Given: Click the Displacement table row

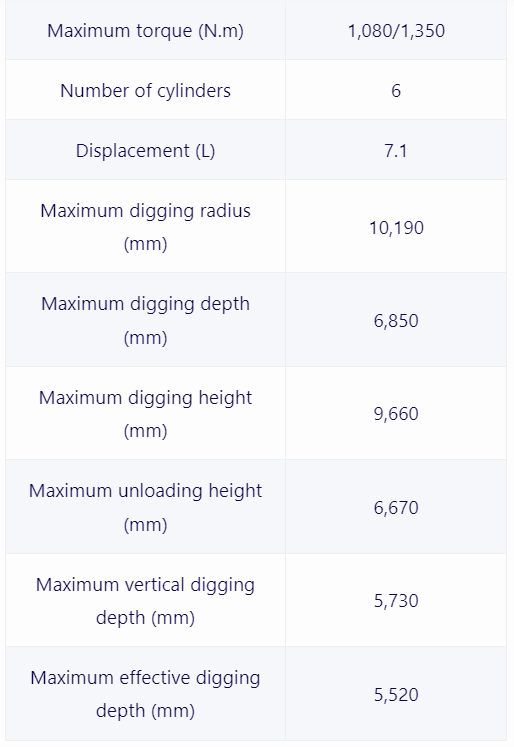Looking at the screenshot, I should click(256, 150).
